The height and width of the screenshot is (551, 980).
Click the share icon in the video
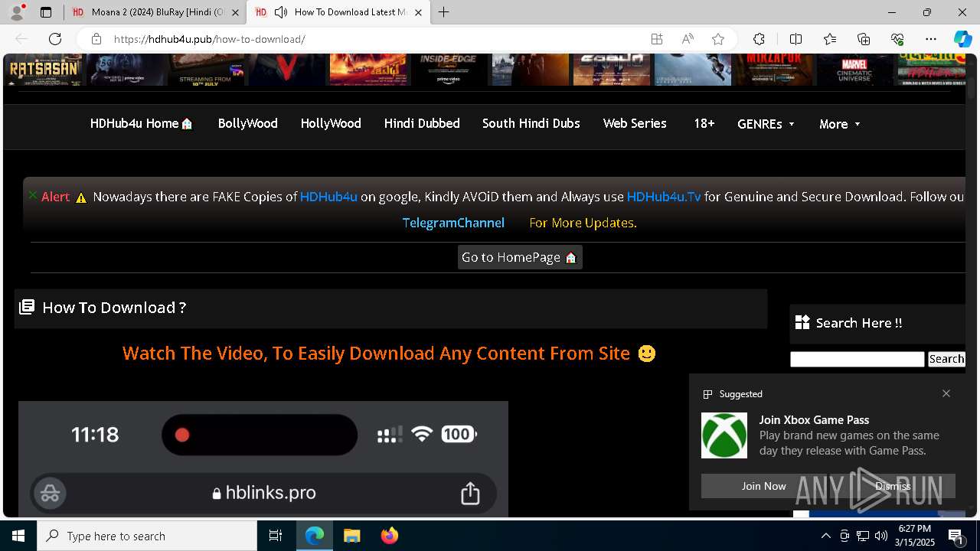(x=470, y=494)
